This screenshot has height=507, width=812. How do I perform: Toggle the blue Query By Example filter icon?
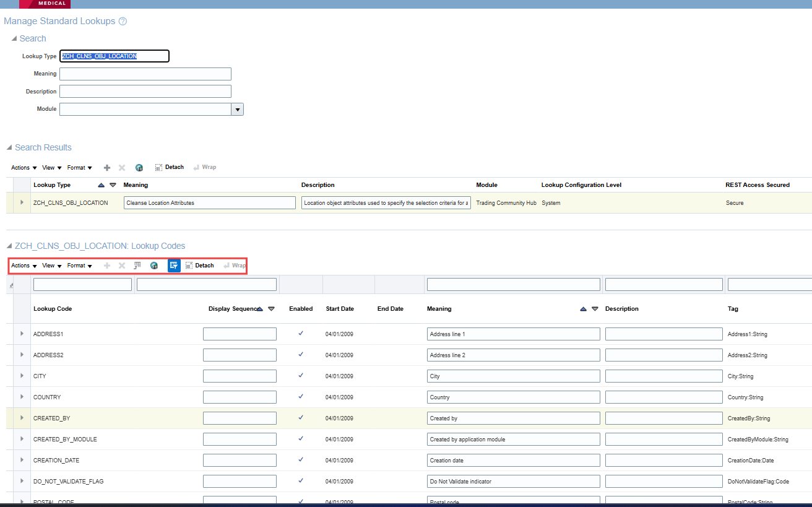[174, 266]
